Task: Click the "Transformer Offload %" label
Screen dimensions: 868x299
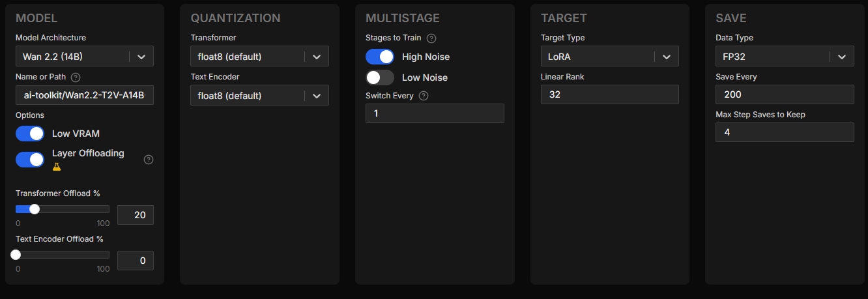Action: pyautogui.click(x=58, y=193)
